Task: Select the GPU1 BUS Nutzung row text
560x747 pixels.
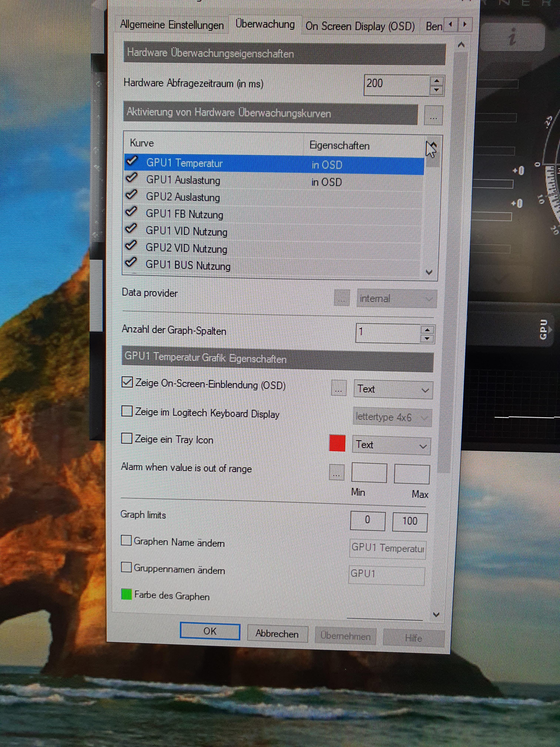Action: [188, 265]
